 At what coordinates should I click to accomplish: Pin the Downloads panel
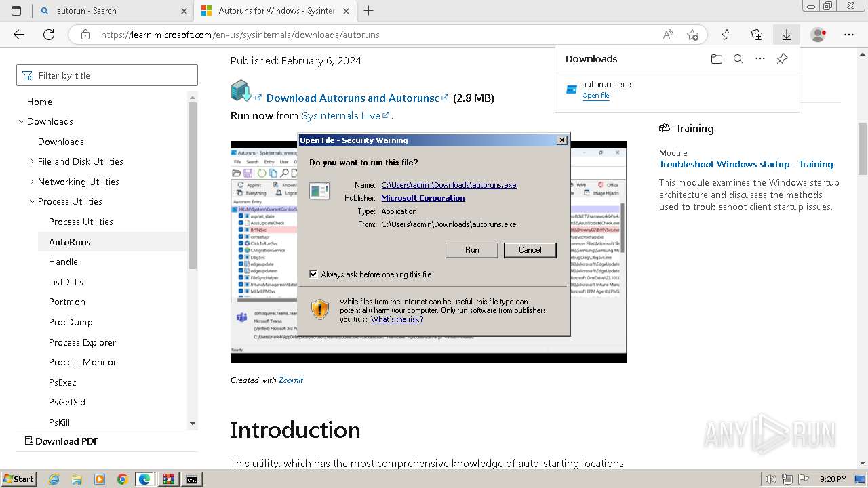pyautogui.click(x=782, y=59)
